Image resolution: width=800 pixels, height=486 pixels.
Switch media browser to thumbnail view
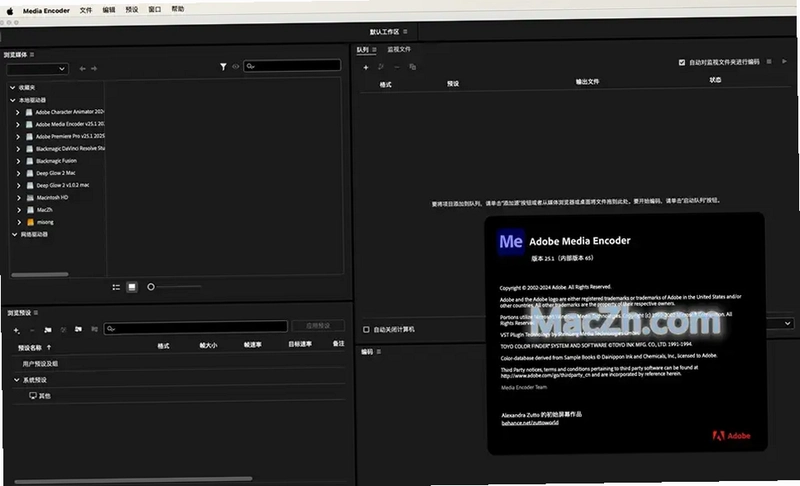pos(132,287)
